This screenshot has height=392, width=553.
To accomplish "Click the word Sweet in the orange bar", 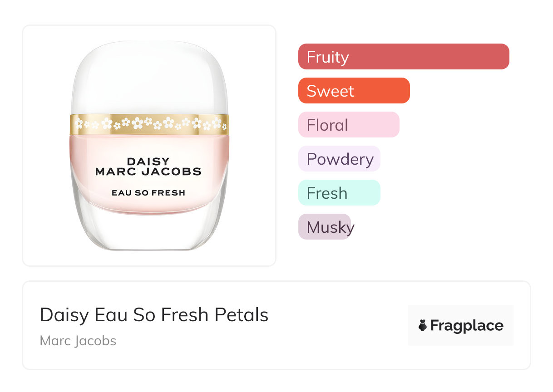I will (x=330, y=91).
